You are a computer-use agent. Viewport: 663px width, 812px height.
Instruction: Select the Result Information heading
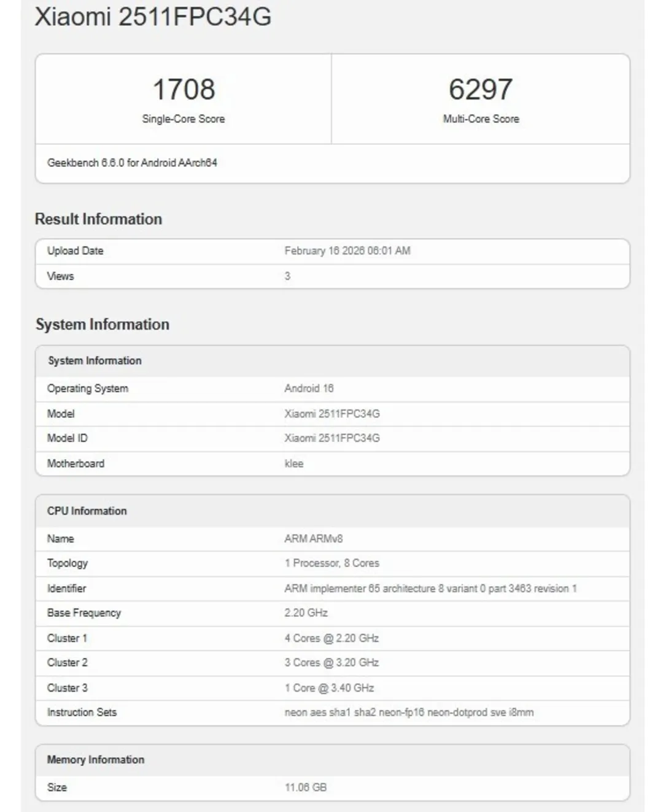click(x=98, y=219)
